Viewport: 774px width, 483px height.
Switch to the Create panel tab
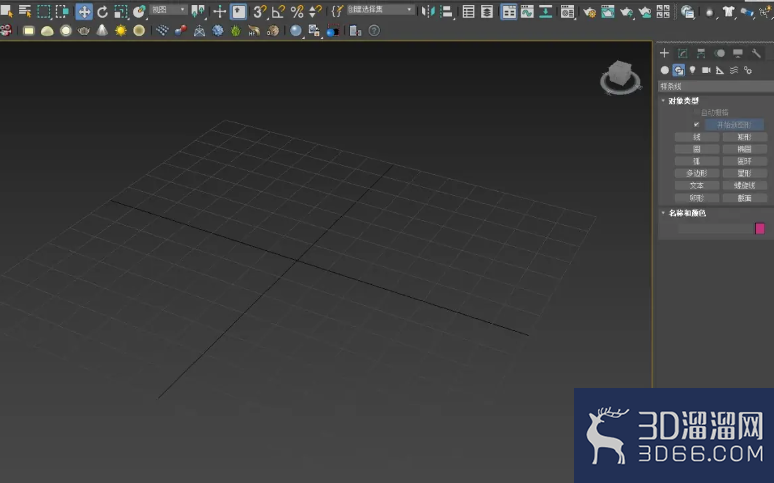pos(664,53)
